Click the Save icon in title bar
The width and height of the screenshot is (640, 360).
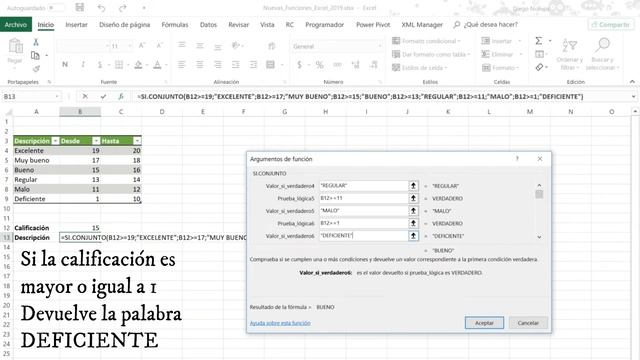80,7
